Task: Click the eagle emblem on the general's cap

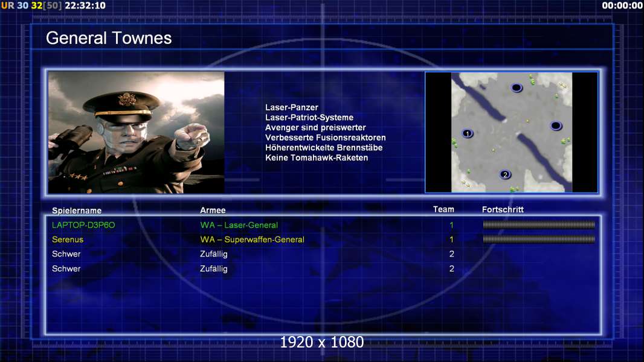Action: pyautogui.click(x=126, y=99)
